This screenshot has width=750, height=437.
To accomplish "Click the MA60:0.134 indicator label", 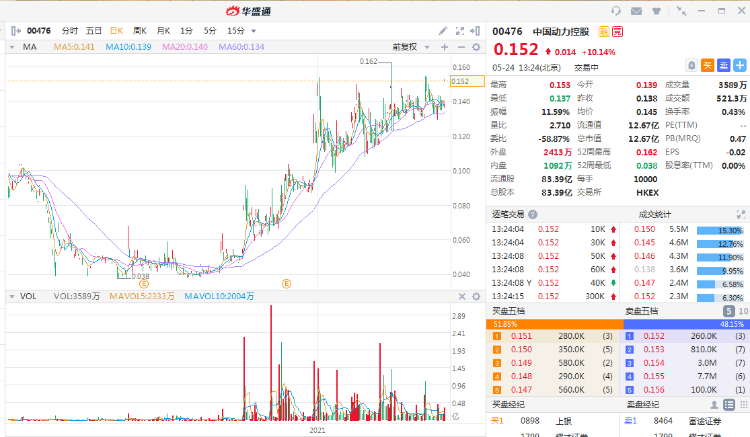I will click(242, 47).
